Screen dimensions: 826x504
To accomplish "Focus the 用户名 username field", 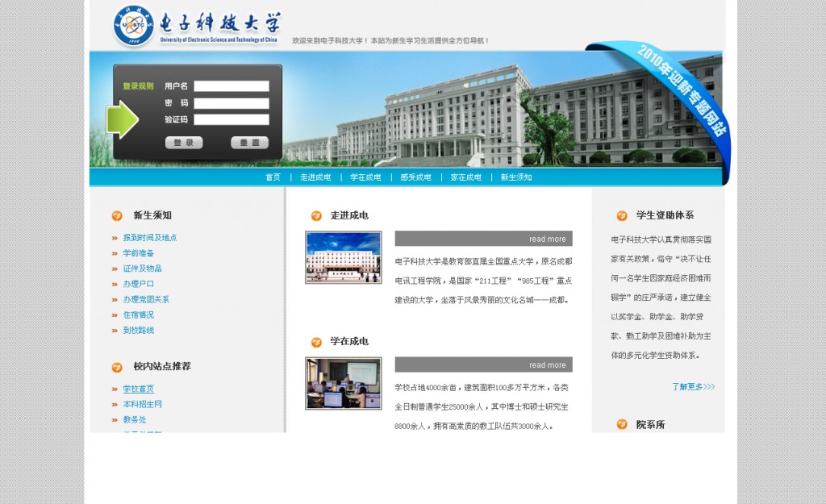I will click(232, 86).
